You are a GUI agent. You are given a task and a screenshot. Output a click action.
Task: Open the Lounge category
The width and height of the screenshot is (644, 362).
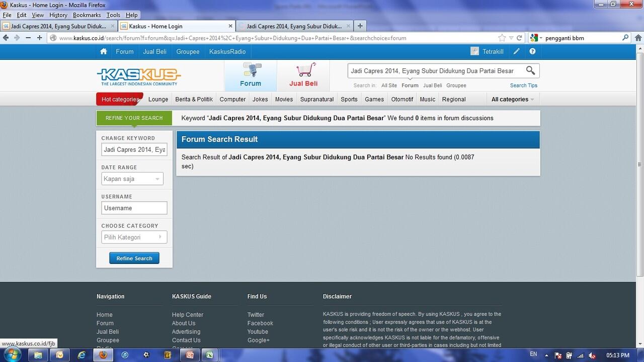[158, 99]
